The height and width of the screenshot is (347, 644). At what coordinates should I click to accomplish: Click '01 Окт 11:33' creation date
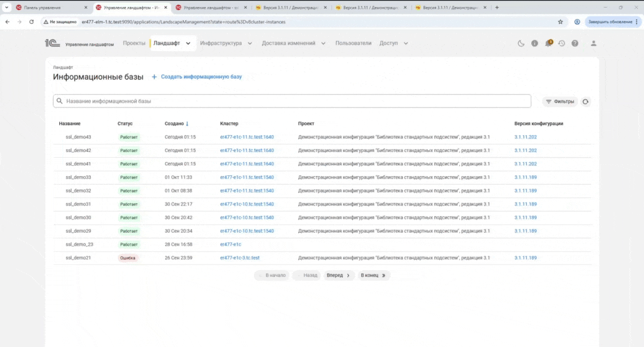pos(178,177)
